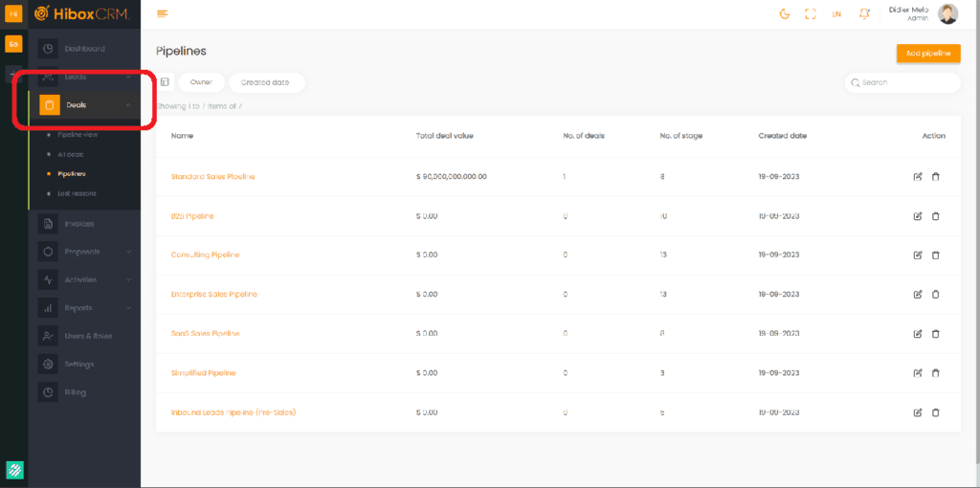Open the Owner filter

pos(201,82)
